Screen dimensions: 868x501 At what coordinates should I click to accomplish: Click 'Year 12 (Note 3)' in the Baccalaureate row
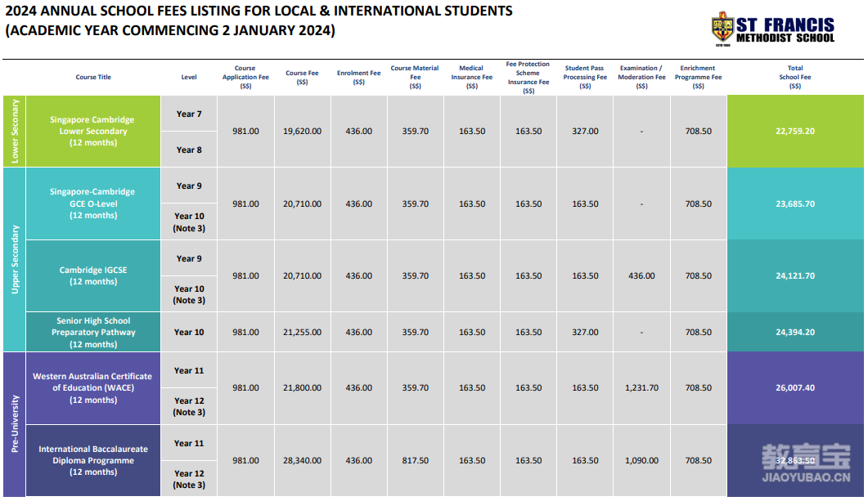click(189, 479)
